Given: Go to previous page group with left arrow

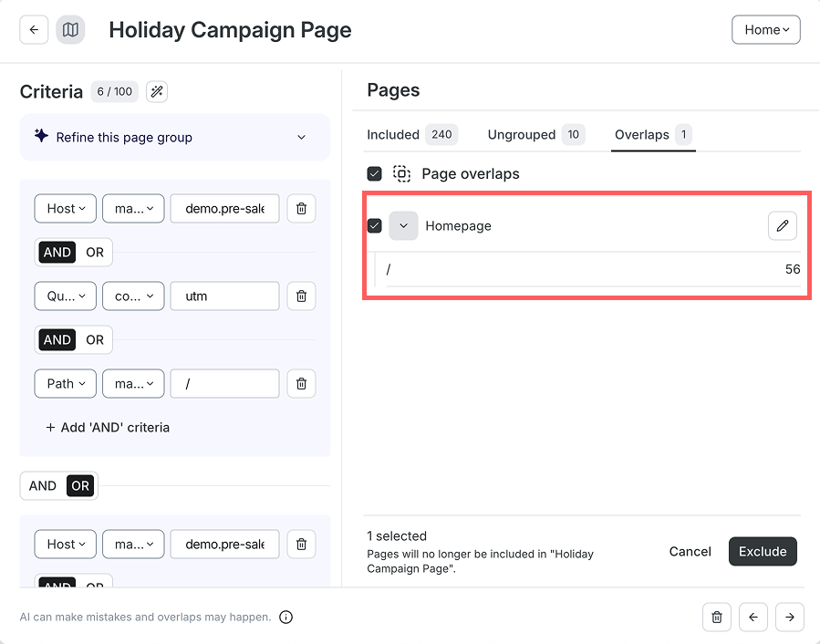Looking at the screenshot, I should coord(753,618).
